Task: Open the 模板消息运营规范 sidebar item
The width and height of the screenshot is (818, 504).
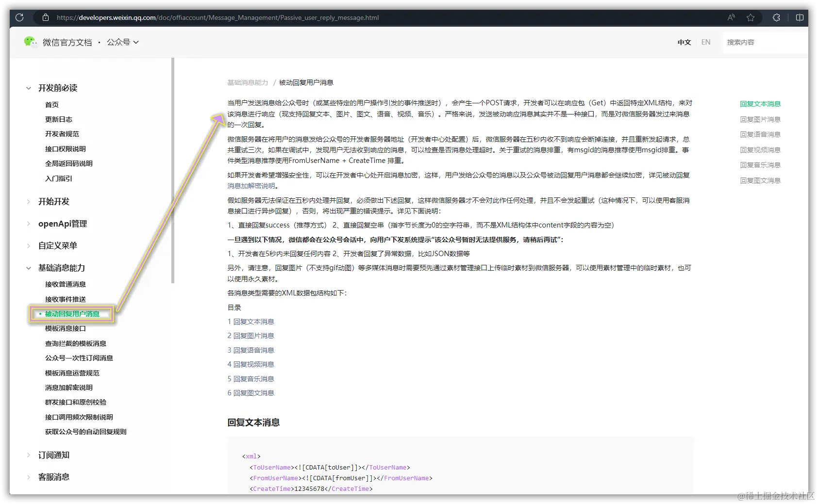Action: click(x=72, y=373)
